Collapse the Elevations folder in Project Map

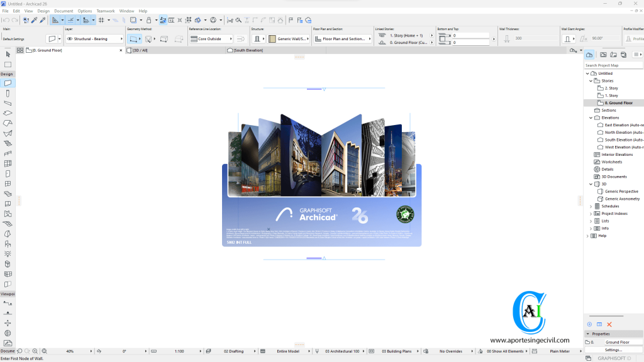click(x=590, y=118)
